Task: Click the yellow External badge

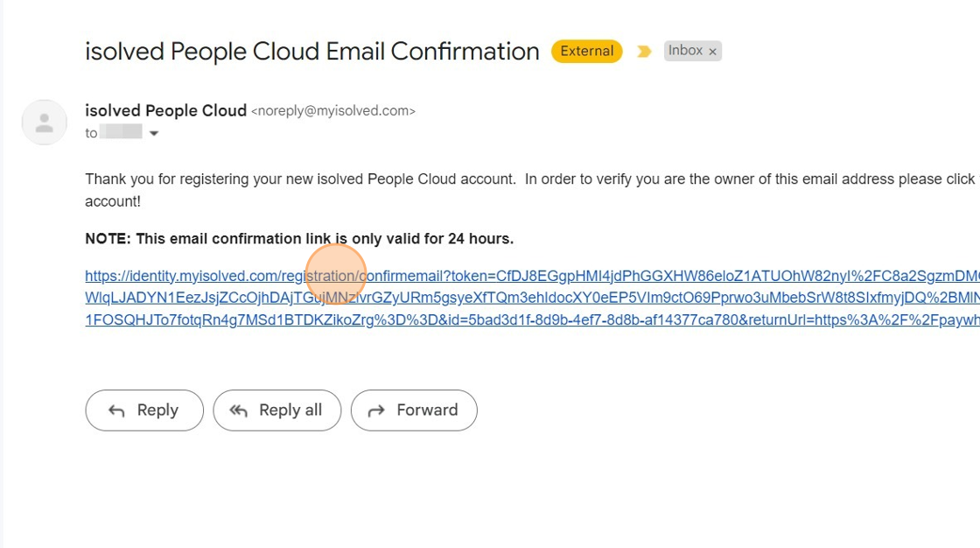Action: 587,52
